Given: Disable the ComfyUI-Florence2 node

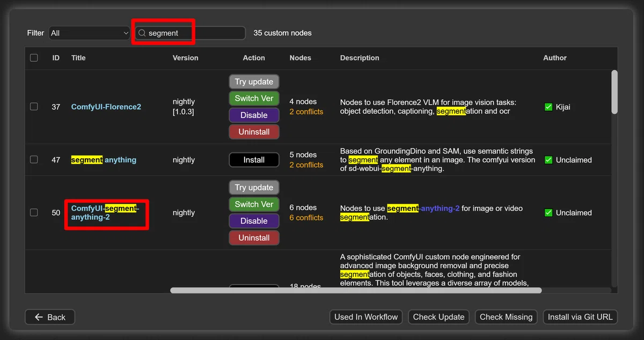Looking at the screenshot, I should click(x=254, y=115).
